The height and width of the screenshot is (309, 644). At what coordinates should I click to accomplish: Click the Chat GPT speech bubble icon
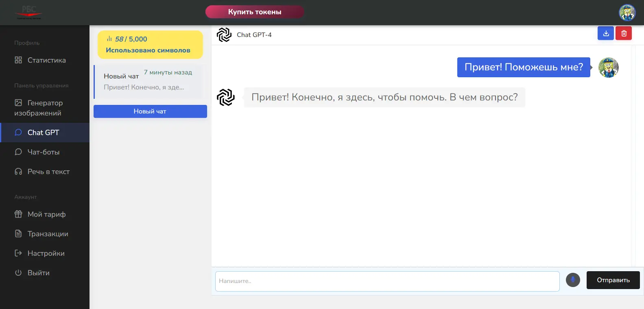18,133
